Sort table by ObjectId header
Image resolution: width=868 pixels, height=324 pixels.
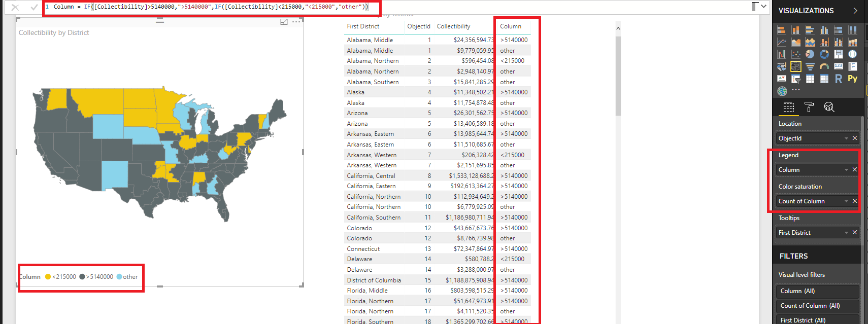click(x=419, y=26)
